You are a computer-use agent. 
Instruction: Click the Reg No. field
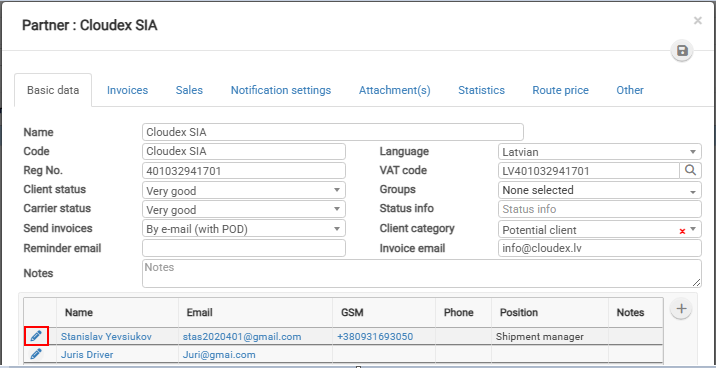pyautogui.click(x=244, y=171)
